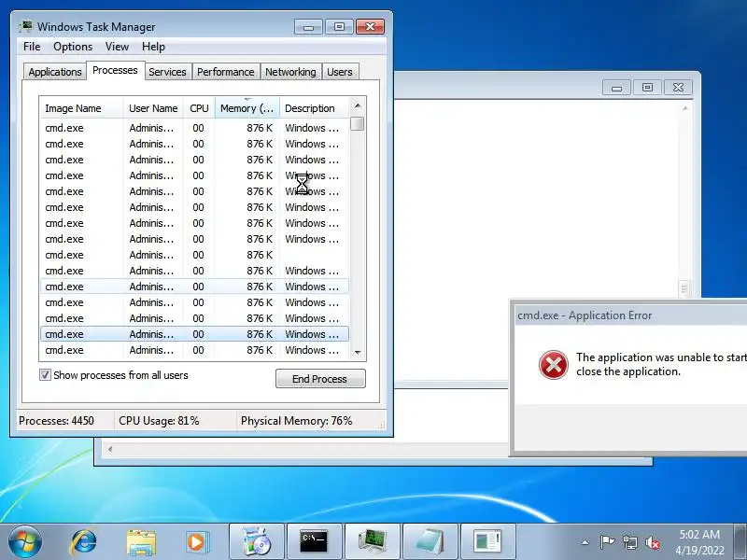Click the Show desktop button beside the clock

pyautogui.click(x=740, y=542)
